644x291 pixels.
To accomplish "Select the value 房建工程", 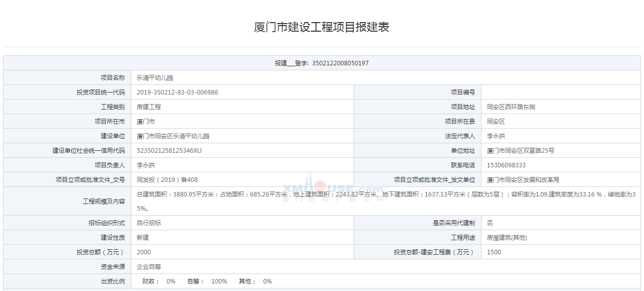I will (x=149, y=107).
